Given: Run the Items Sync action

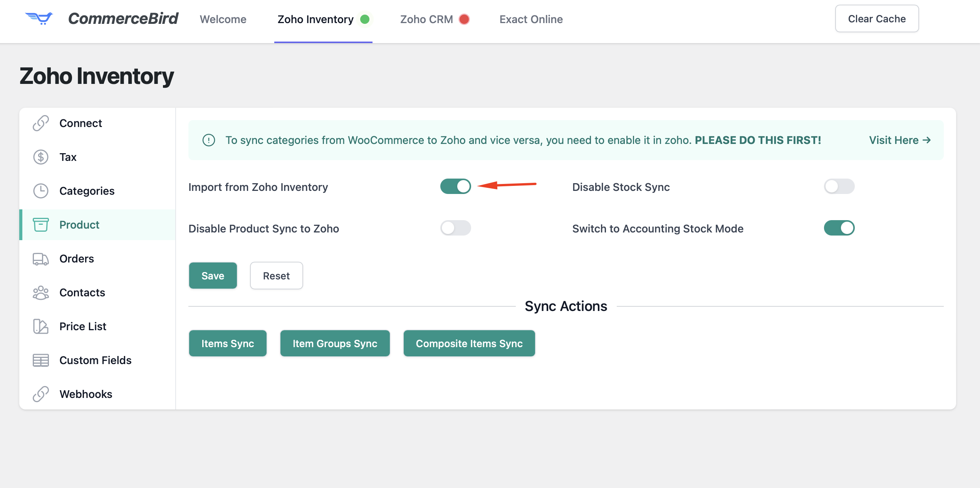Looking at the screenshot, I should 228,343.
